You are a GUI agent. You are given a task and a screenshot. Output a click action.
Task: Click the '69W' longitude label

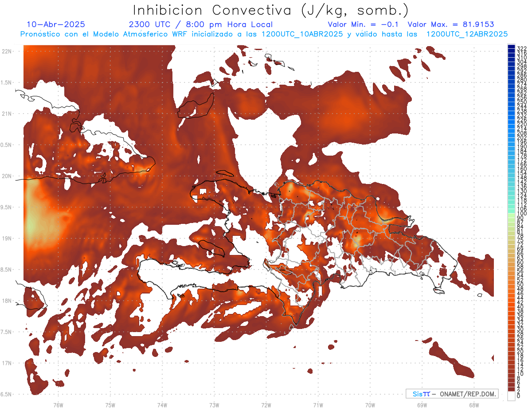point(422,405)
